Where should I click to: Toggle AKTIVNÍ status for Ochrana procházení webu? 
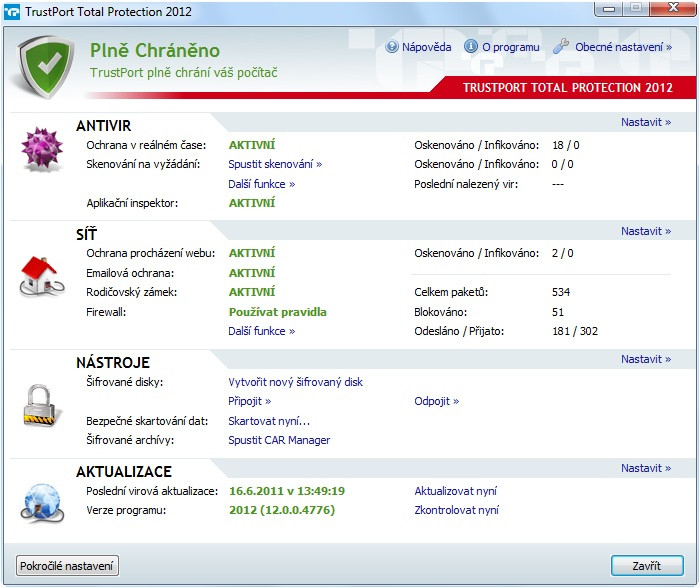click(252, 253)
